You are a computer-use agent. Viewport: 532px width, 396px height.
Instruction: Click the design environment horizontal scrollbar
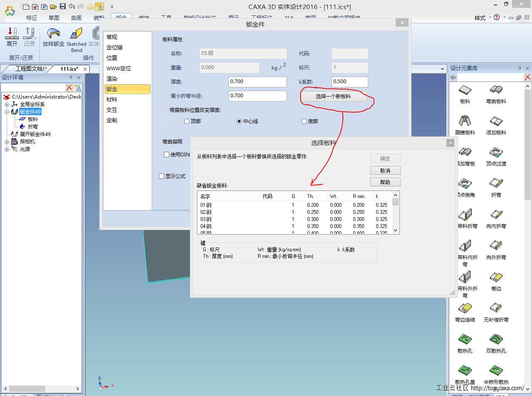pos(42,389)
